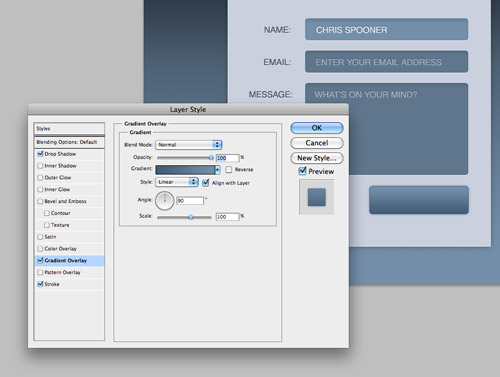
Task: Uncheck the Gradient Overlay checkbox
Action: pos(40,260)
